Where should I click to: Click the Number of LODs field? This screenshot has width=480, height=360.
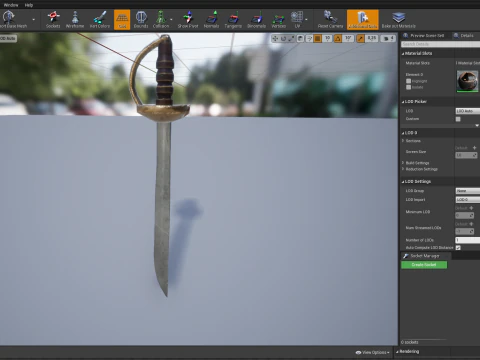(468, 240)
